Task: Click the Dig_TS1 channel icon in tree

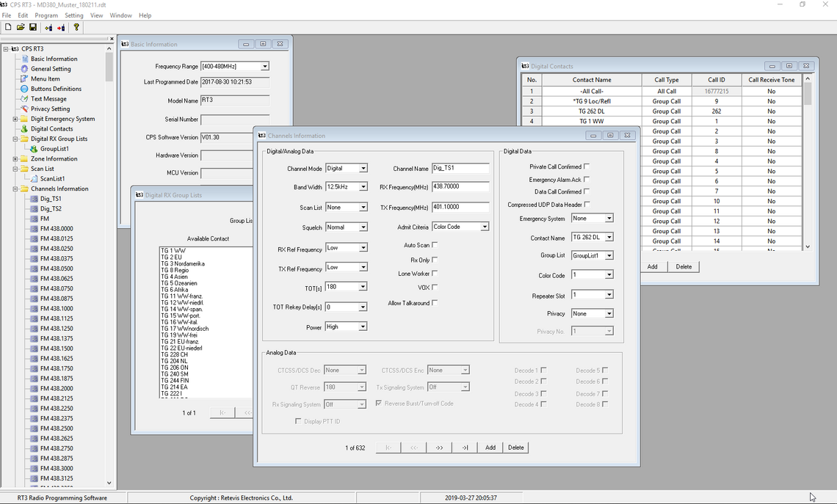Action: pos(35,198)
